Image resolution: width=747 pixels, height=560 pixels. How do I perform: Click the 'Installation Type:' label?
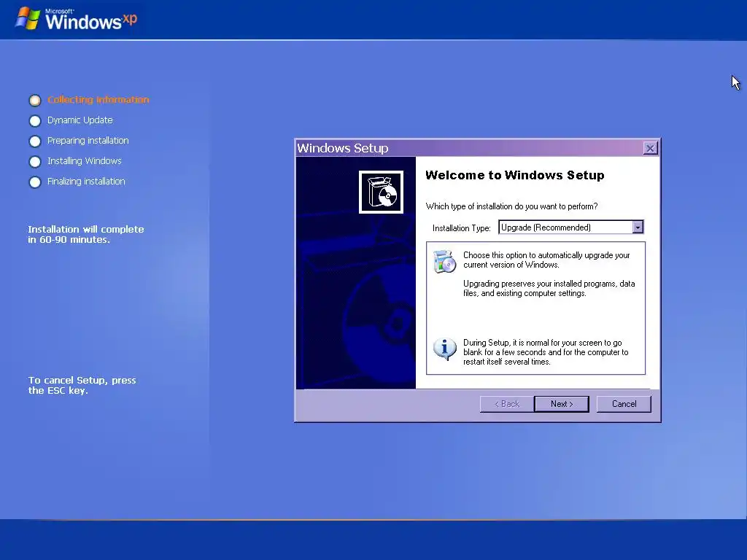[x=461, y=228]
